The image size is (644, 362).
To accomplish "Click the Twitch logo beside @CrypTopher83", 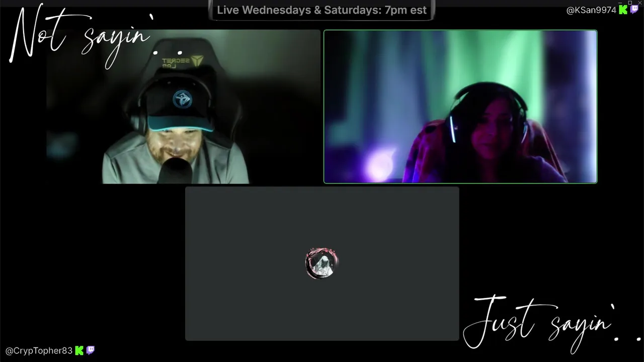I will (x=91, y=350).
